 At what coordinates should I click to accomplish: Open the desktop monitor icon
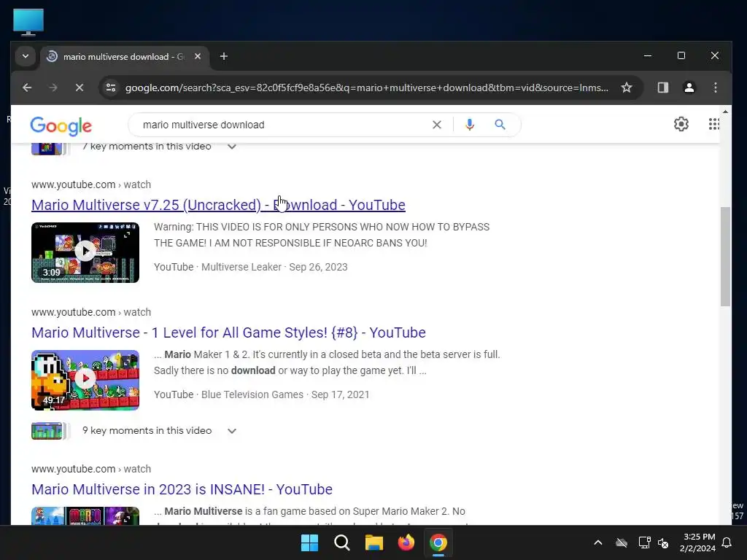click(x=28, y=22)
